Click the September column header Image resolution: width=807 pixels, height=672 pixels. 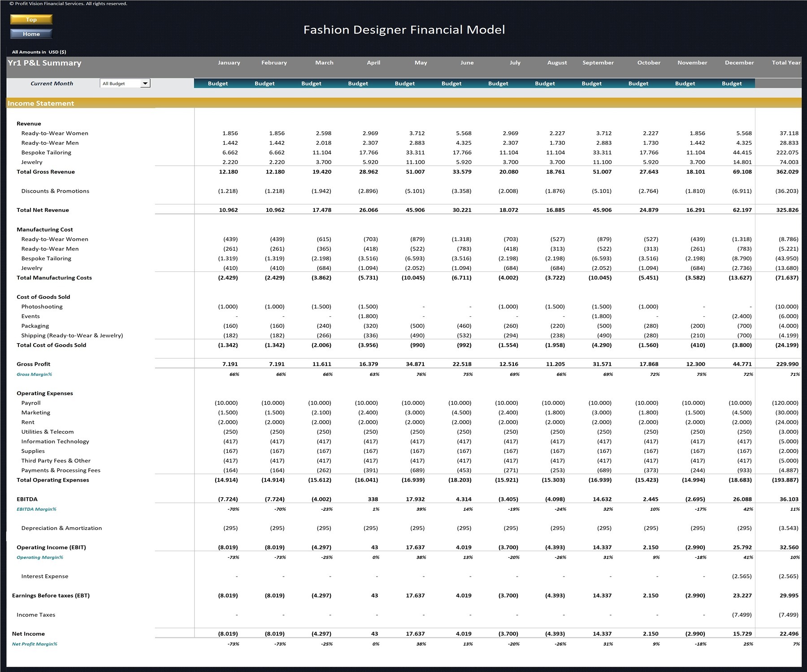[598, 63]
